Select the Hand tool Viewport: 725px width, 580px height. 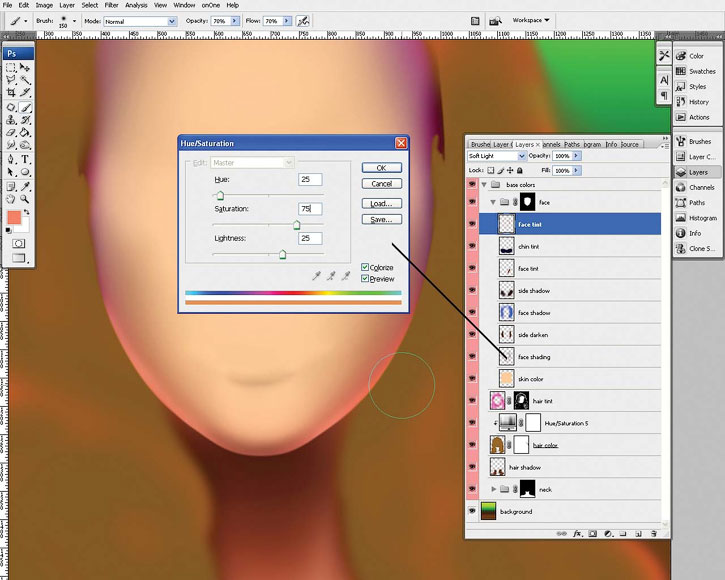(11, 199)
